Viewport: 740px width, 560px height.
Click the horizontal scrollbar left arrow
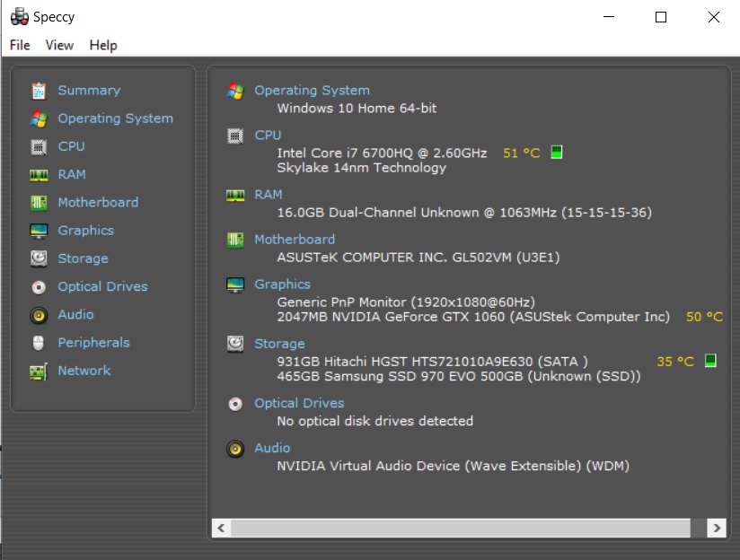pos(222,527)
